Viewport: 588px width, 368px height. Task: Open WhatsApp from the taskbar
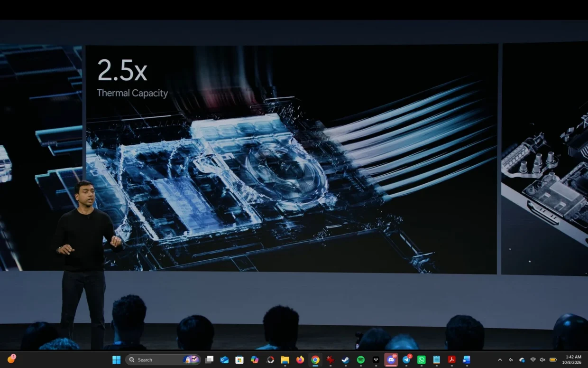(x=422, y=360)
